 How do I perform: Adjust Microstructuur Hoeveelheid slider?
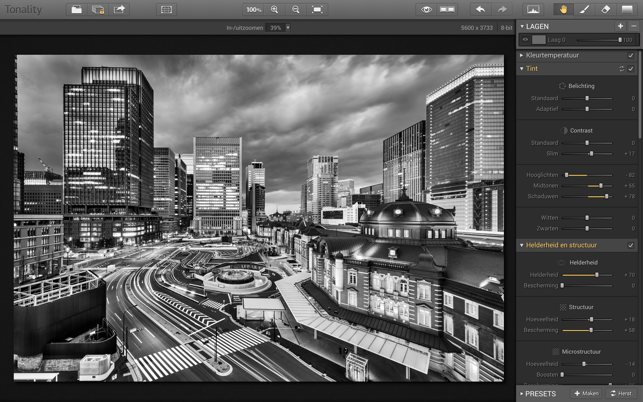coord(587,364)
